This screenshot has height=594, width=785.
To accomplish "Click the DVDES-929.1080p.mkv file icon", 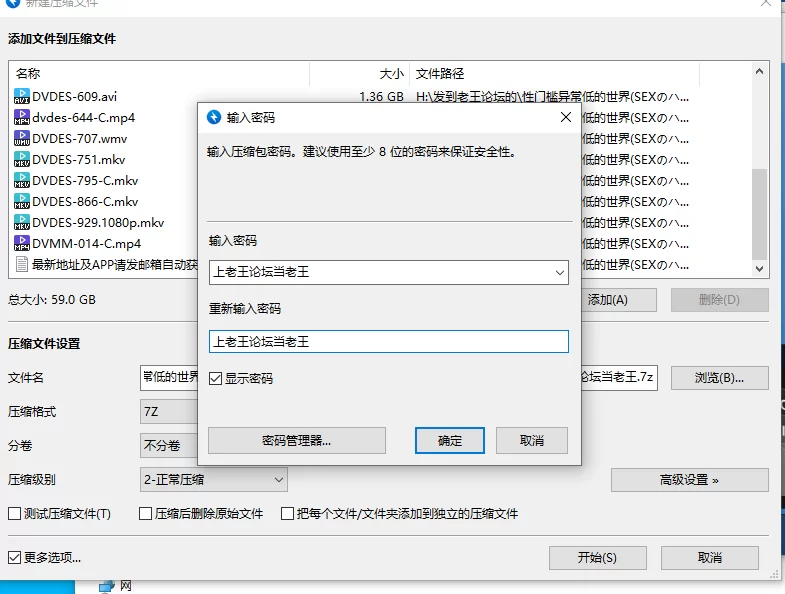I will coord(22,222).
